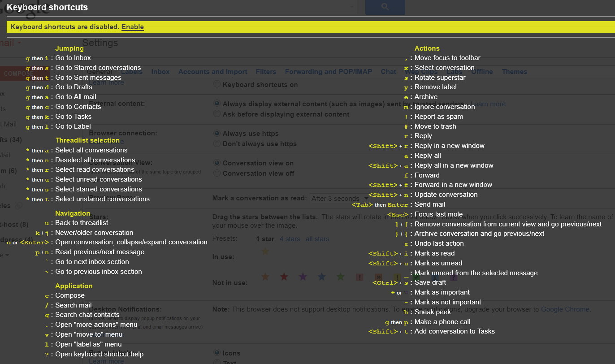
Task: Follow the Google Chrome link
Action: pyautogui.click(x=566, y=309)
